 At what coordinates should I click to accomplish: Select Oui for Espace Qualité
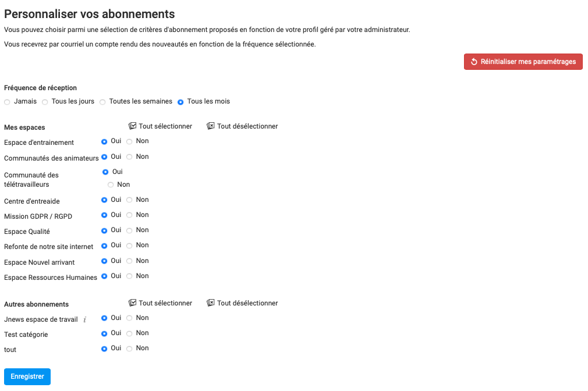(104, 230)
